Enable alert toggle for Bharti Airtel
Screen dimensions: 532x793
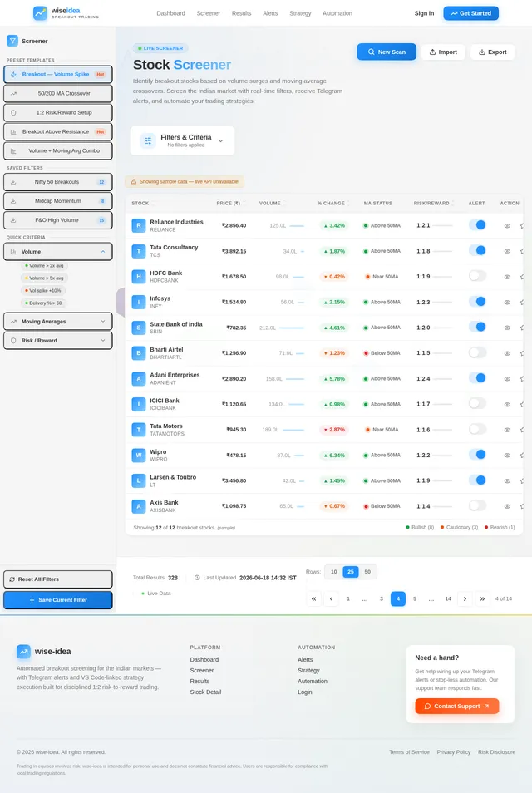(x=477, y=352)
